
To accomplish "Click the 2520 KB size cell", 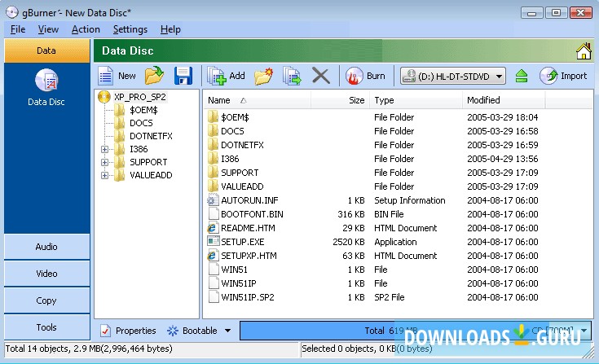I will pos(349,242).
